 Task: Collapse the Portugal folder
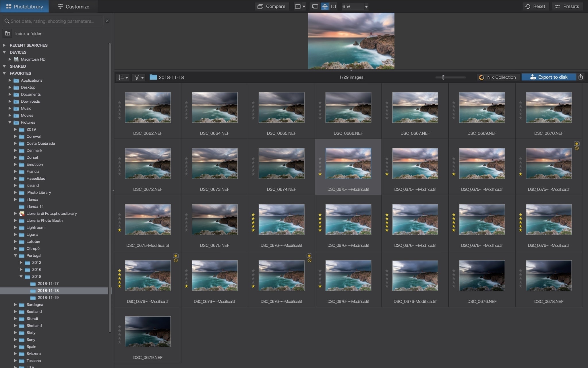pos(16,255)
